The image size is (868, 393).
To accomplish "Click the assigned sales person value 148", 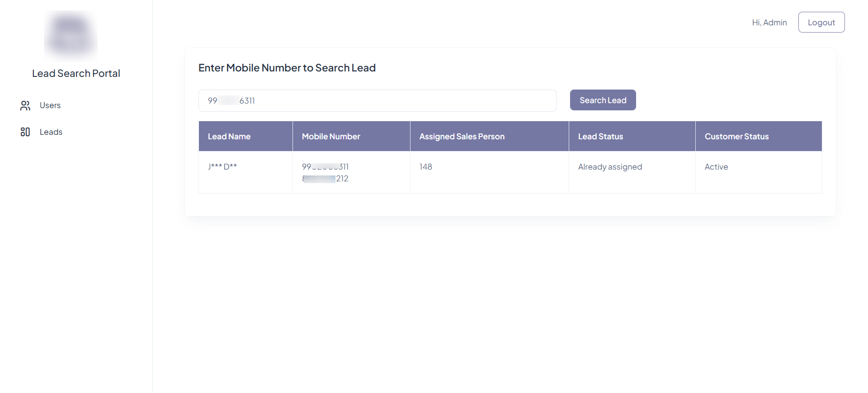I will 426,167.
